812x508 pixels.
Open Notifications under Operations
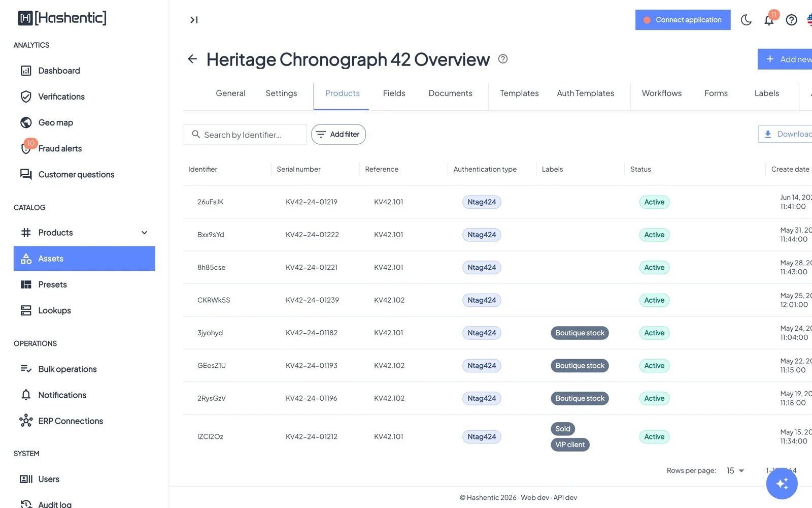[84, 395]
